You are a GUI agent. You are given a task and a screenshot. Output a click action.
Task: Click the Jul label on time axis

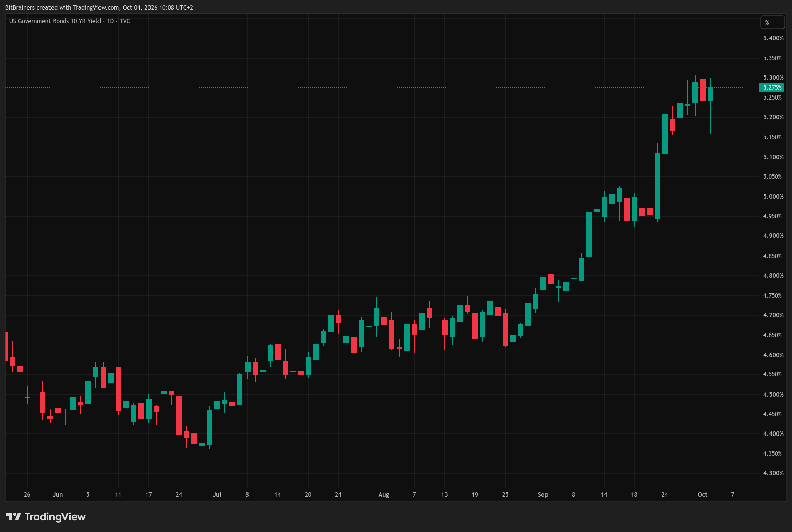click(217, 495)
